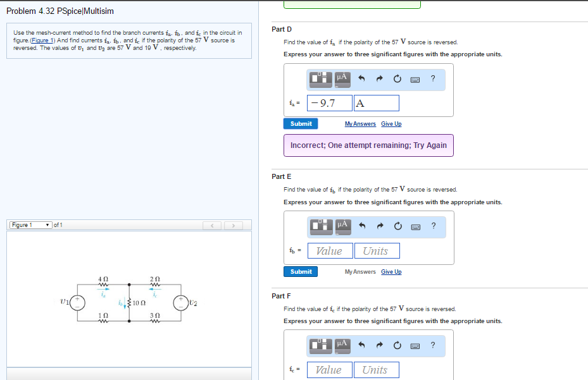Screen dimensions: 588x380
Task: Open the equation template editor in Part D
Action: [x=320, y=79]
